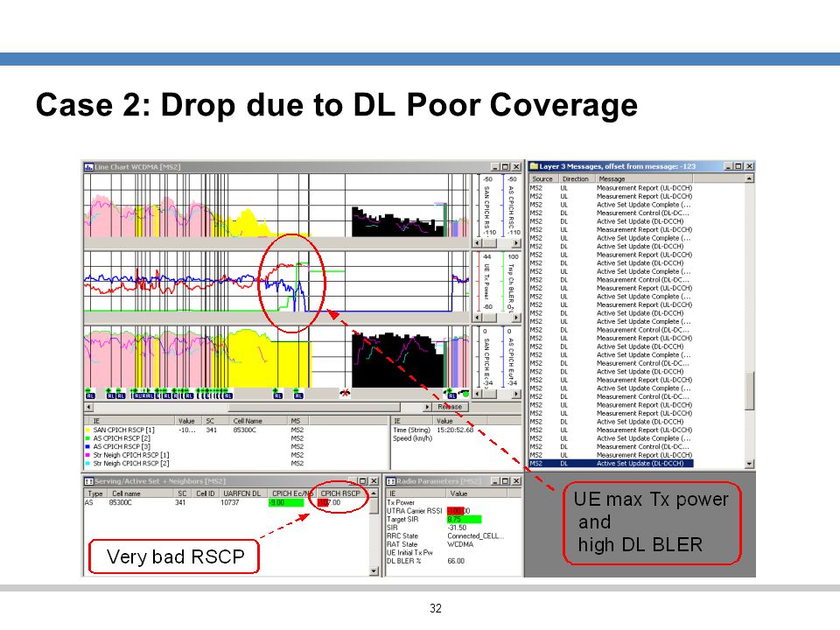This screenshot has height=630, width=840.
Task: Click the time value 15:20:52.68
Action: (x=455, y=430)
